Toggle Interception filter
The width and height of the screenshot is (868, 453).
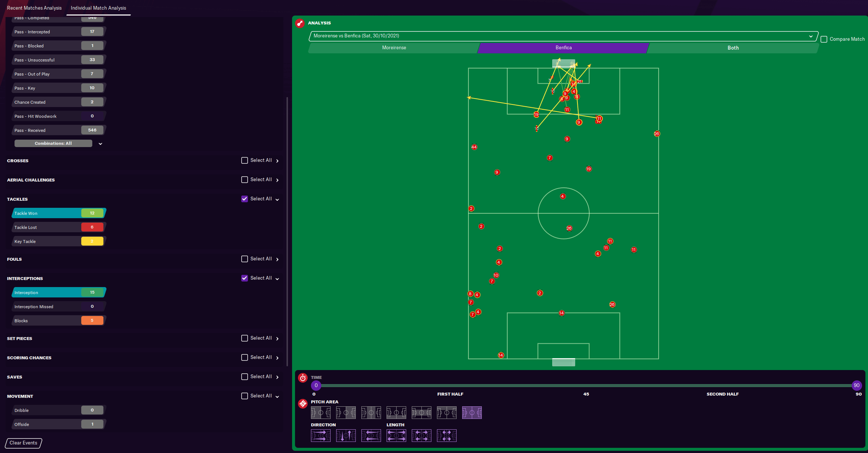point(59,293)
